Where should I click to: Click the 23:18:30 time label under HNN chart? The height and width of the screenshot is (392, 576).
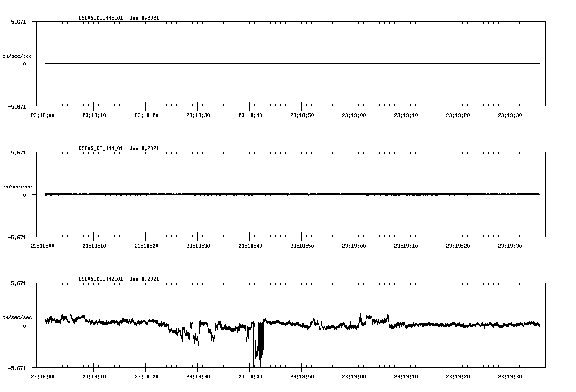tap(198, 246)
